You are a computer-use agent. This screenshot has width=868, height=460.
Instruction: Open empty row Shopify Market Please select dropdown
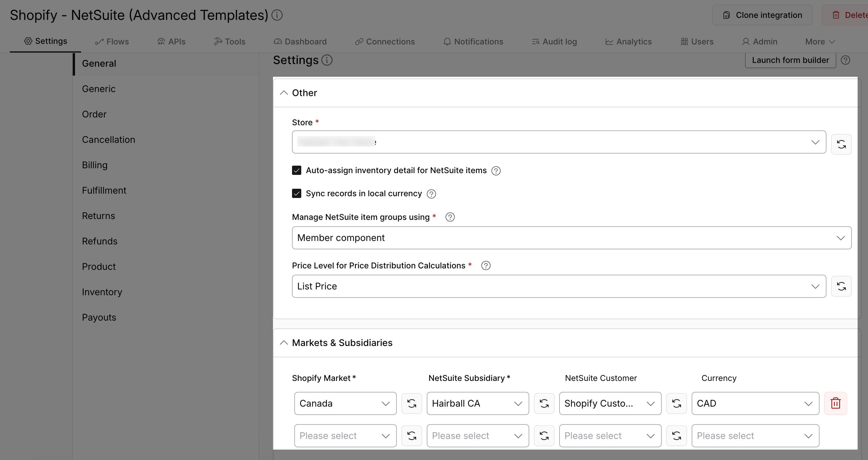345,436
